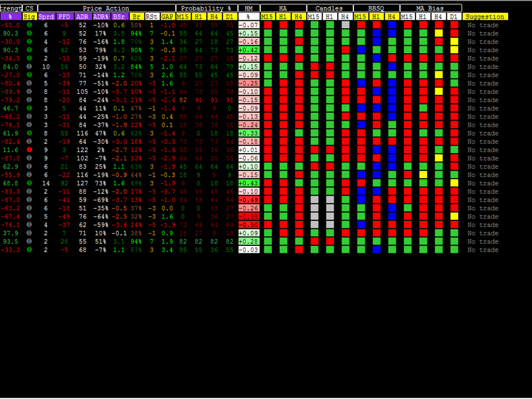Click the green Sig icon in the 68.8 row
This screenshot has width=532, height=399.
(29, 183)
